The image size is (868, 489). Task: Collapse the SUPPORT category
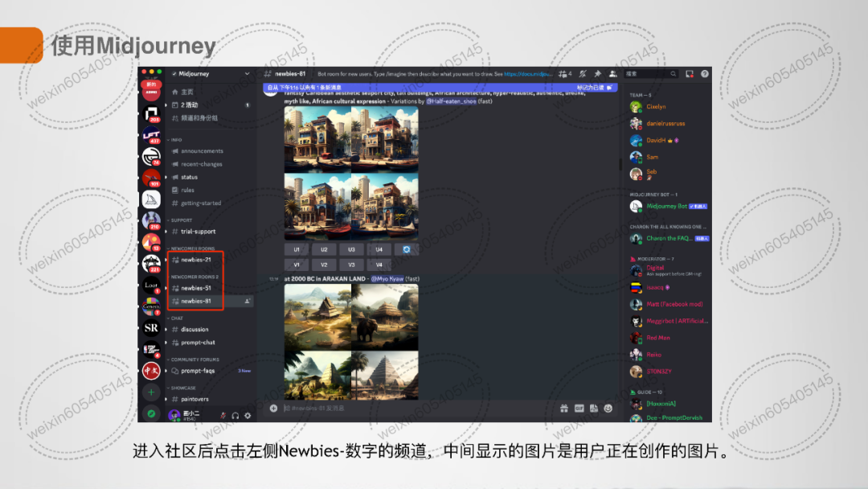click(x=181, y=220)
